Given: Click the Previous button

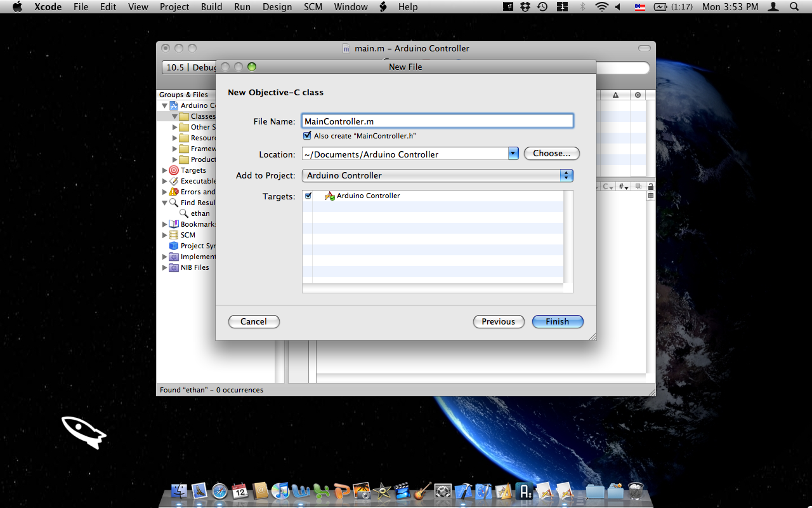Looking at the screenshot, I should [x=499, y=321].
